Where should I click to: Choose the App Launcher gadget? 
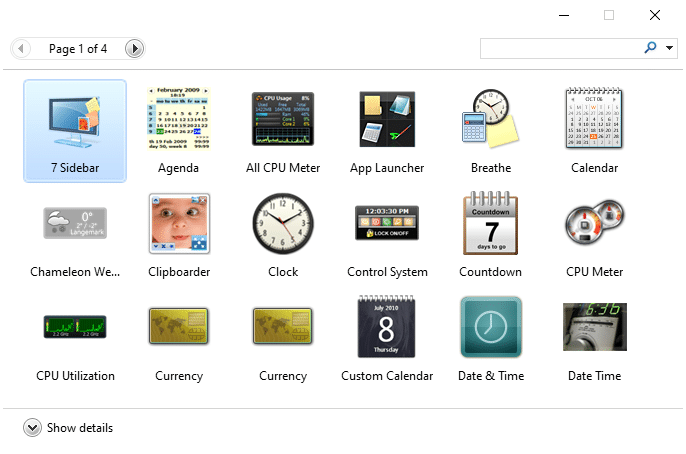tap(387, 120)
